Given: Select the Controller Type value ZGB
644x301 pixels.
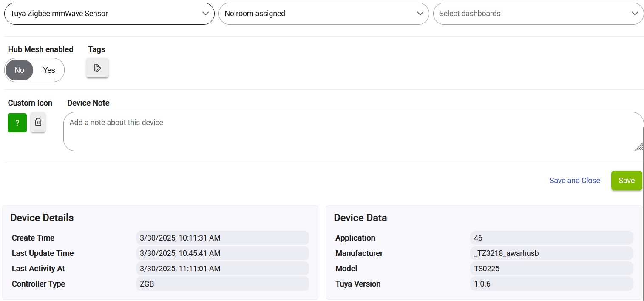Looking at the screenshot, I should [223, 284].
